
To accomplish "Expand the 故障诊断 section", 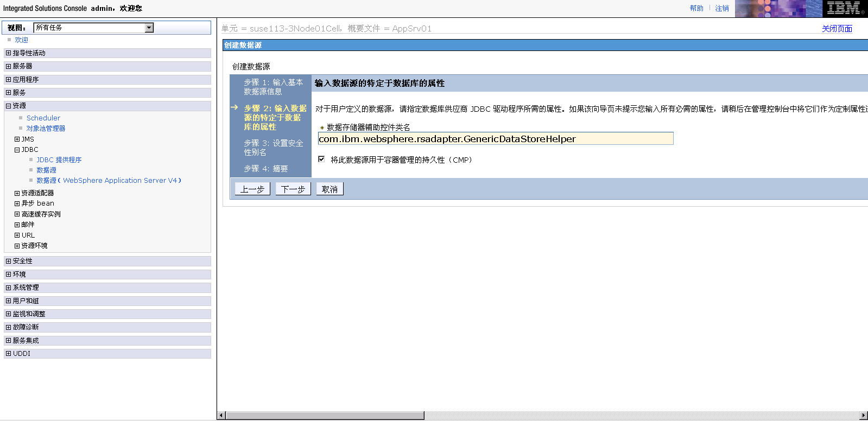I will pos(8,327).
